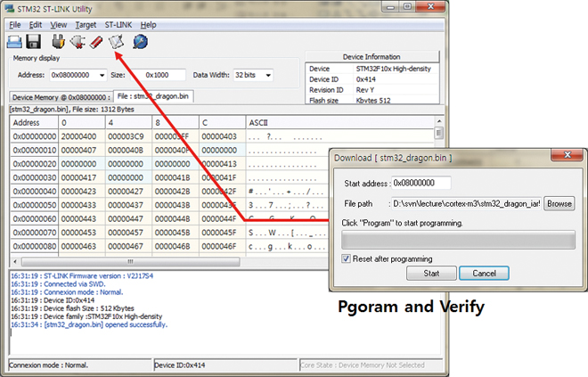Click the File path input field

pos(466,204)
